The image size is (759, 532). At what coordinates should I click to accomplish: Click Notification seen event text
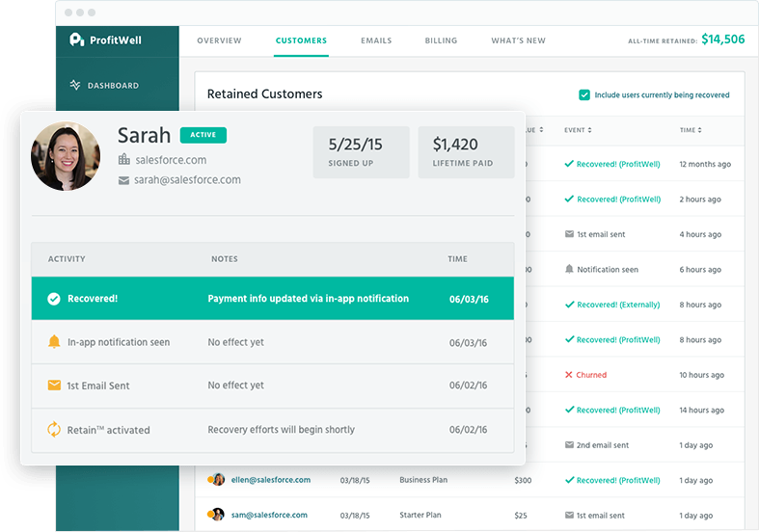608,270
